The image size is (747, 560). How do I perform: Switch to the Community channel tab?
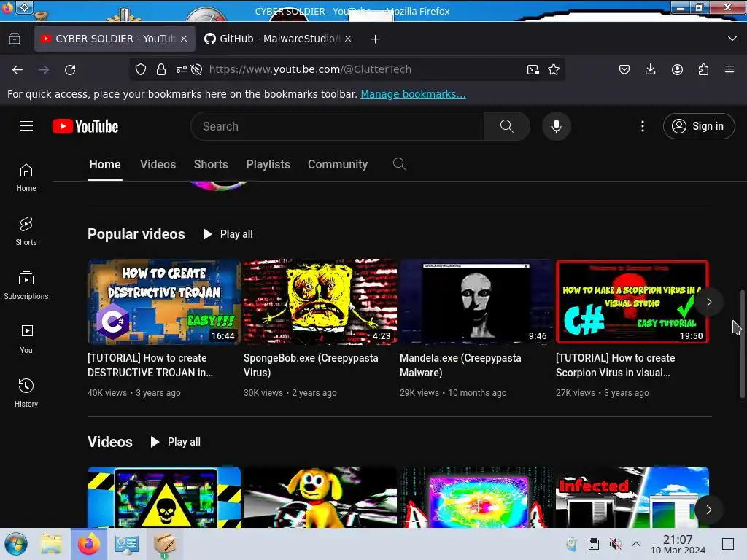338,164
